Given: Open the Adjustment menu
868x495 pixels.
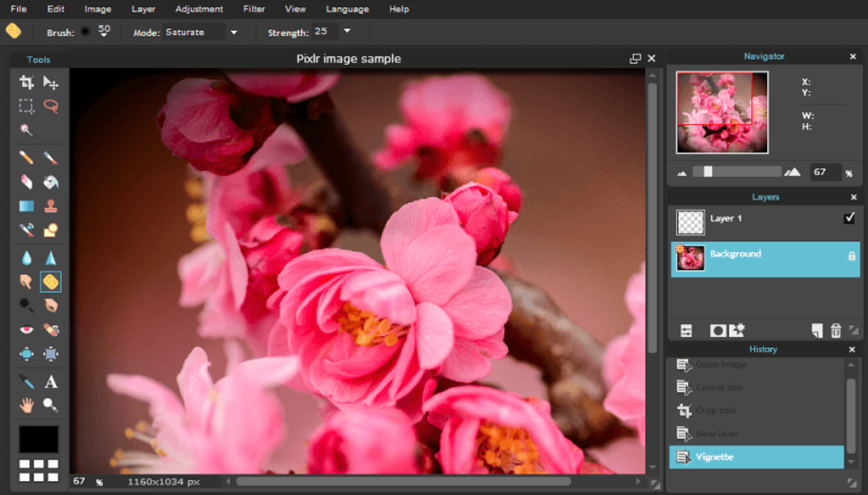Looking at the screenshot, I should (199, 9).
